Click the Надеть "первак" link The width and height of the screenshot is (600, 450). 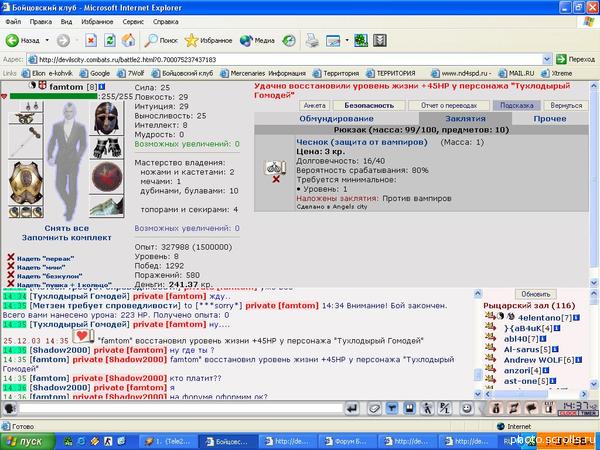coord(45,259)
